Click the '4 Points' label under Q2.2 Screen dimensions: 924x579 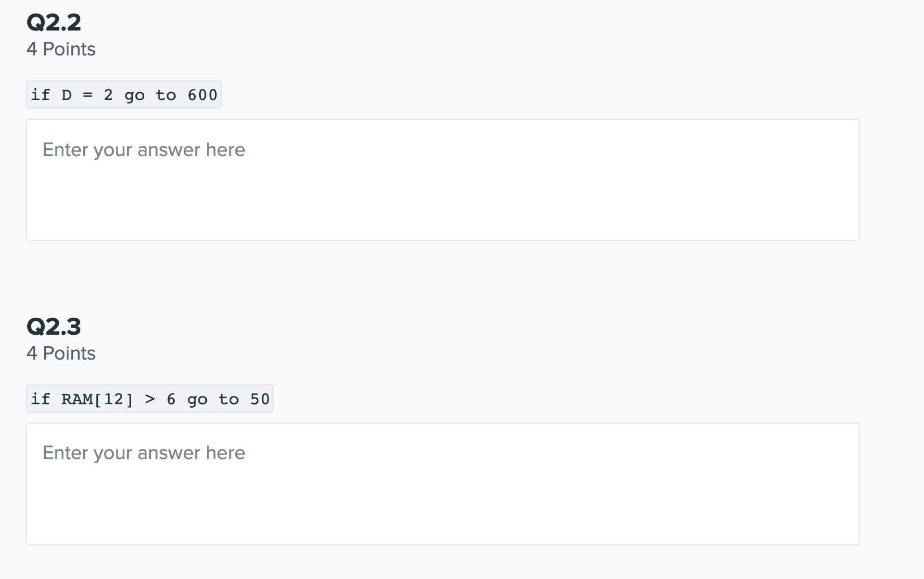click(x=61, y=49)
